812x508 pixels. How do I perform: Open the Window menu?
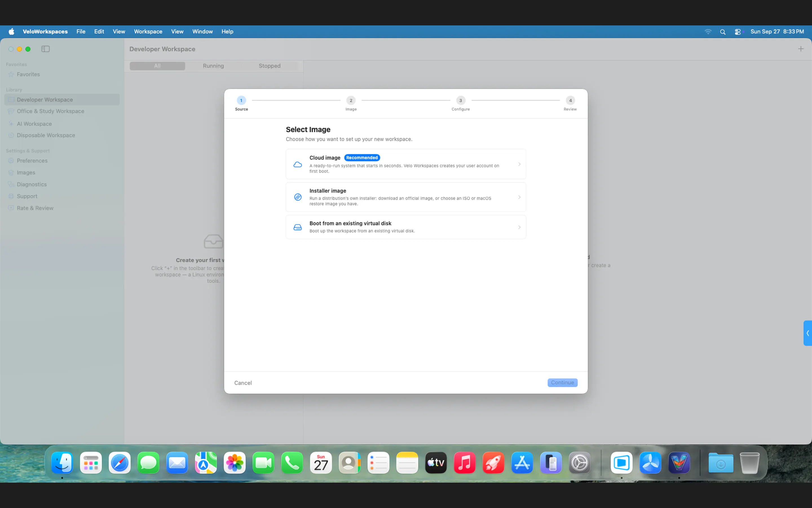pyautogui.click(x=202, y=32)
